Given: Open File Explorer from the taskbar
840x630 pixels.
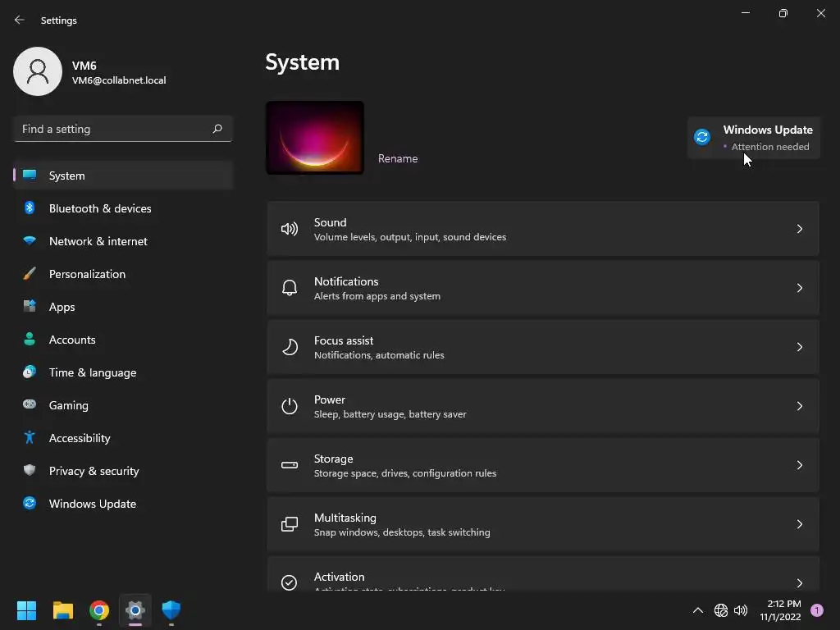Looking at the screenshot, I should (x=62, y=610).
